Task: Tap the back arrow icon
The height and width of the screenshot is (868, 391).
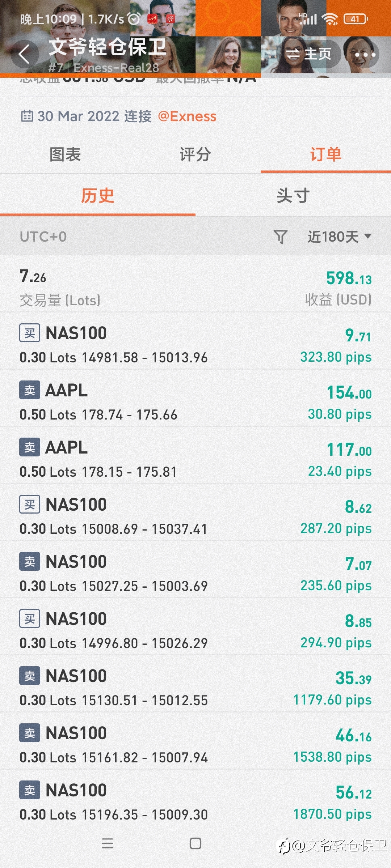Action: [x=24, y=55]
